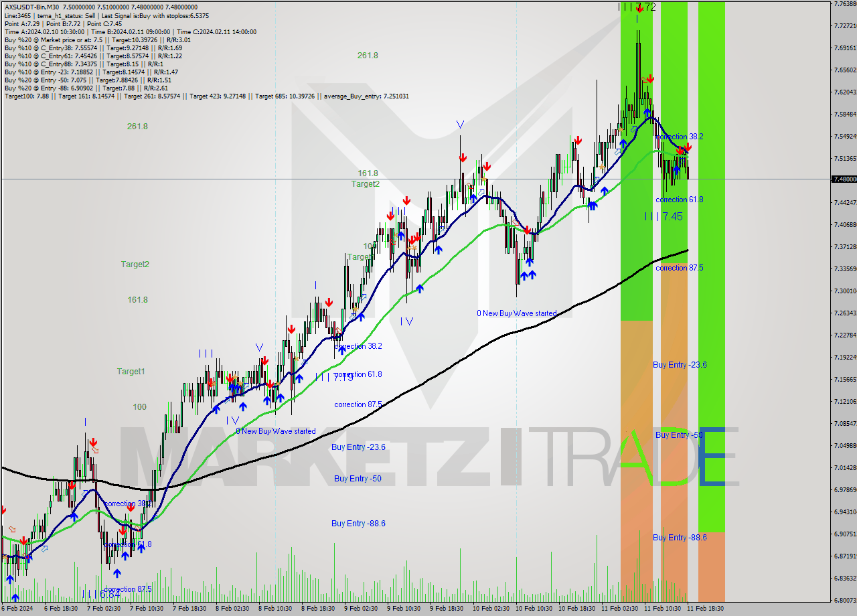The height and width of the screenshot is (616, 857).
Task: Click 'correction 61.8' label beside the green zone
Action: (679, 200)
